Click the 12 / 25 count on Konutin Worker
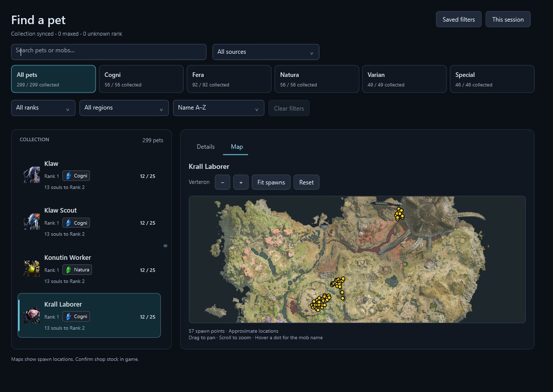 [x=147, y=270]
